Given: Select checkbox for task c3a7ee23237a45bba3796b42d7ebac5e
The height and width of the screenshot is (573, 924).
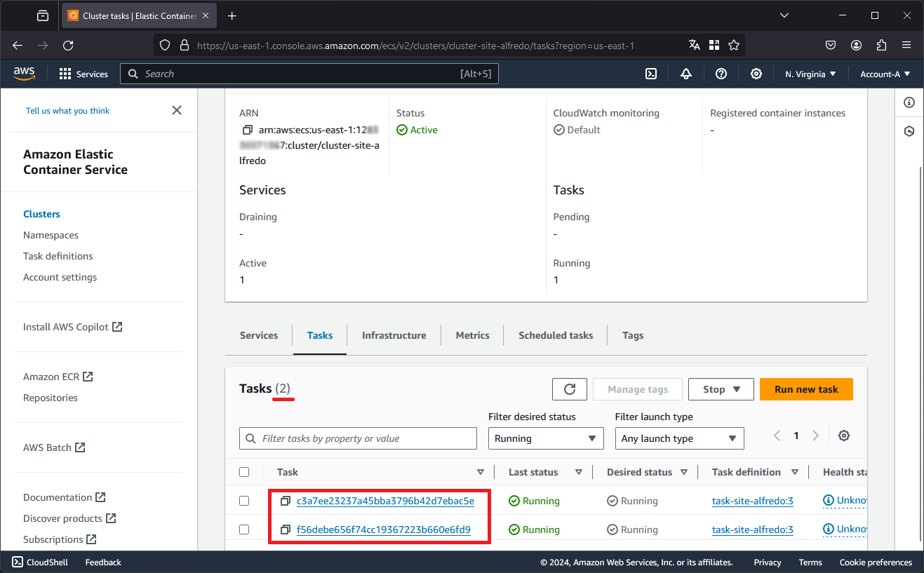Looking at the screenshot, I should (244, 501).
